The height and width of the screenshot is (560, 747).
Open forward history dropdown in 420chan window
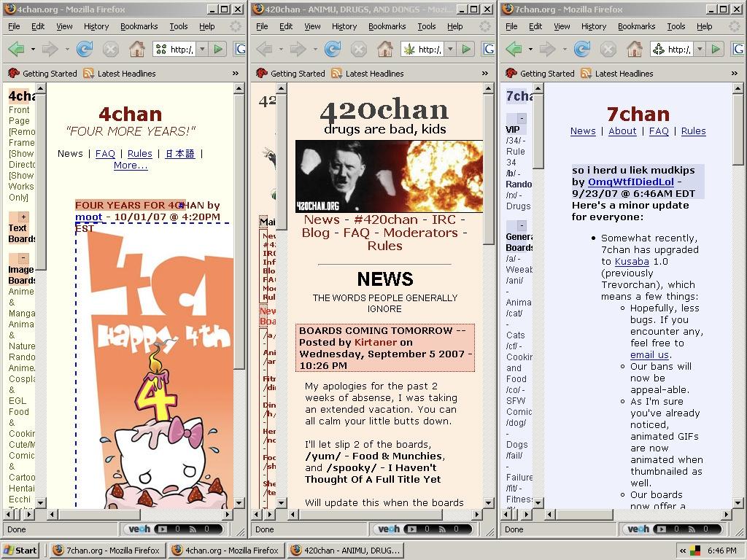[x=315, y=49]
